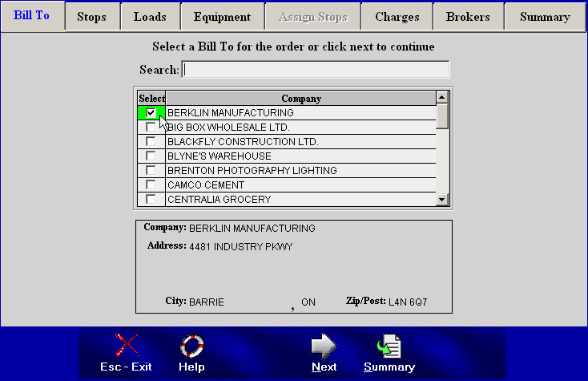This screenshot has width=588, height=381.
Task: Click the Select column header
Action: pyautogui.click(x=151, y=99)
